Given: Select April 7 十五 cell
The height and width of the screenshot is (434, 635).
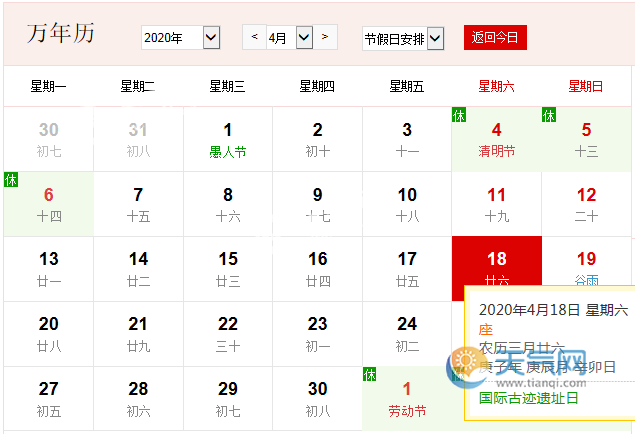Looking at the screenshot, I should [x=139, y=204].
